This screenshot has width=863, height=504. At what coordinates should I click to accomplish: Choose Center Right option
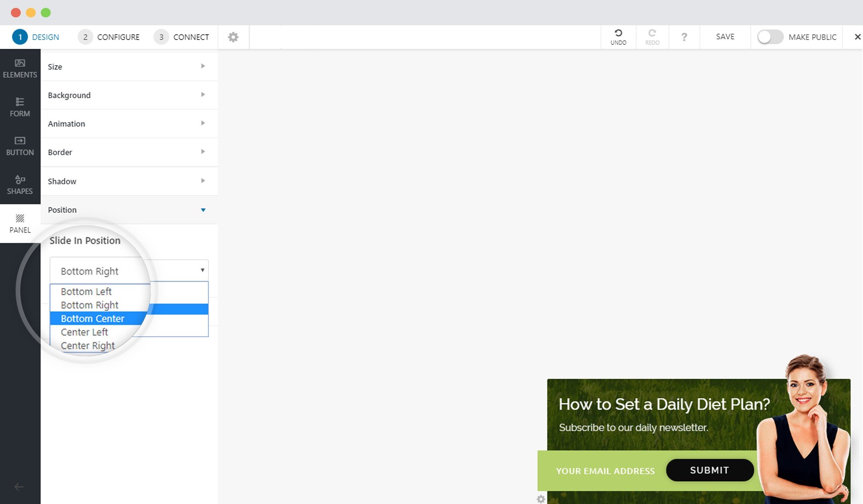coord(88,346)
